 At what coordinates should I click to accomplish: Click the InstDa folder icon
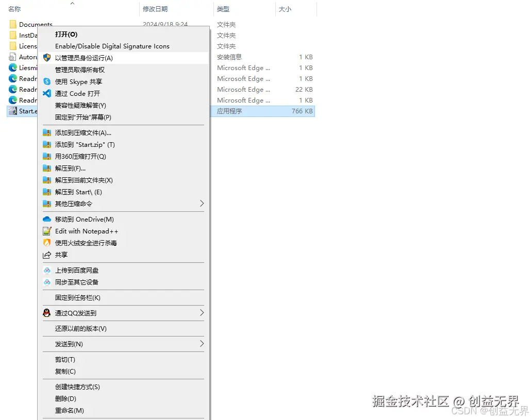pos(13,35)
